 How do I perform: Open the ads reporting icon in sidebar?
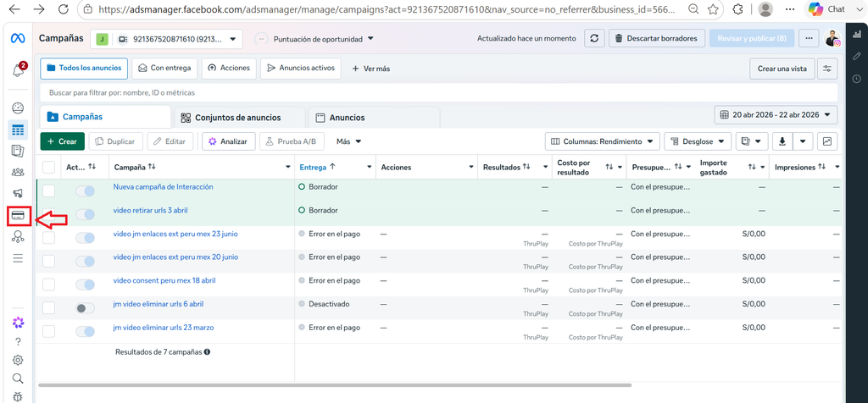[x=18, y=151]
